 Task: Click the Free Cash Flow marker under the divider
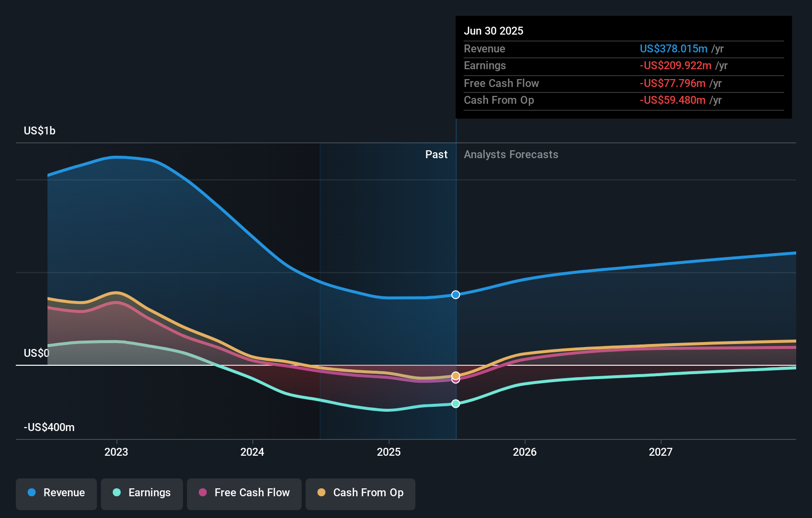pos(455,380)
